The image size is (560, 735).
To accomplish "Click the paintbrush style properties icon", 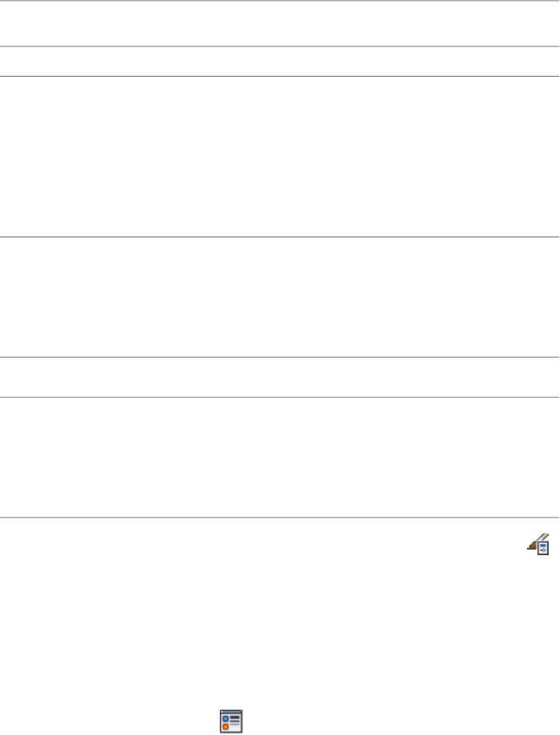I will point(538,544).
